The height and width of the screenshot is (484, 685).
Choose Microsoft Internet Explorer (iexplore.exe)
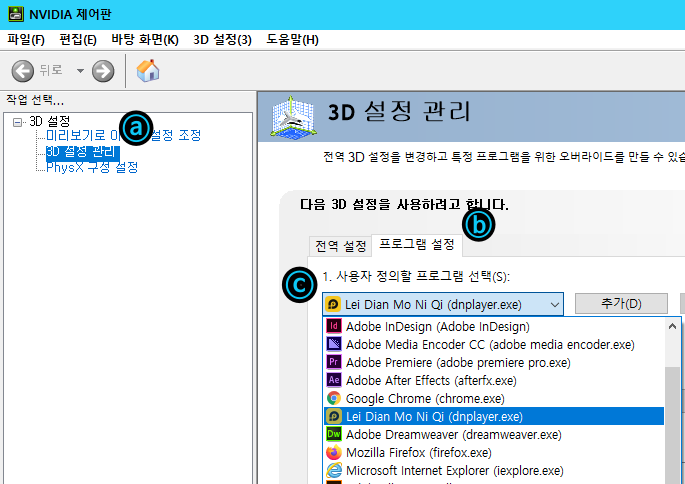point(494,470)
